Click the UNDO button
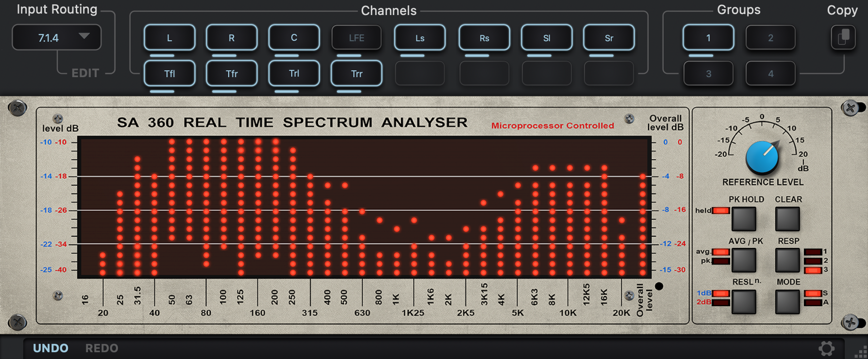Viewport: 868px width, 359px height. [x=50, y=348]
